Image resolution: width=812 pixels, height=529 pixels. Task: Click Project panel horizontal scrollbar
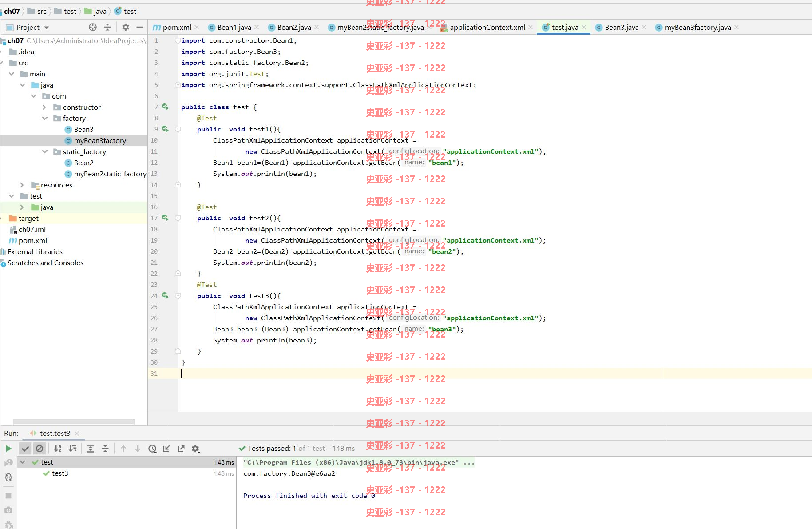74,422
